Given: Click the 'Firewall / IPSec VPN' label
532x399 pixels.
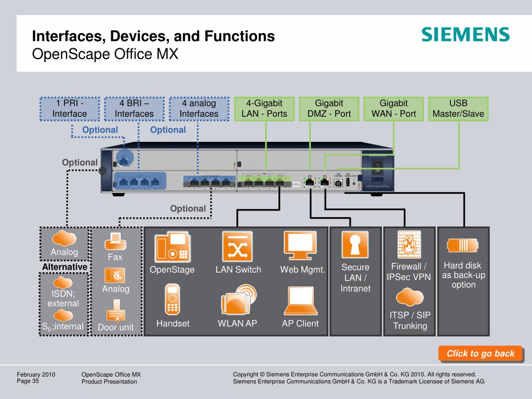Looking at the screenshot, I should (x=409, y=272).
